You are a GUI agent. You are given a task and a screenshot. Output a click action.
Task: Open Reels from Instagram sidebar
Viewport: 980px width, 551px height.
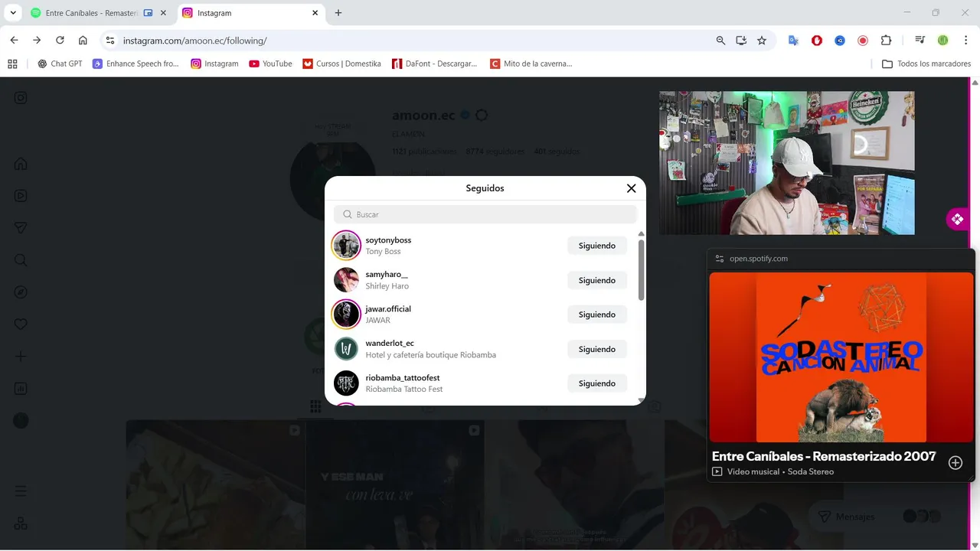tap(21, 196)
